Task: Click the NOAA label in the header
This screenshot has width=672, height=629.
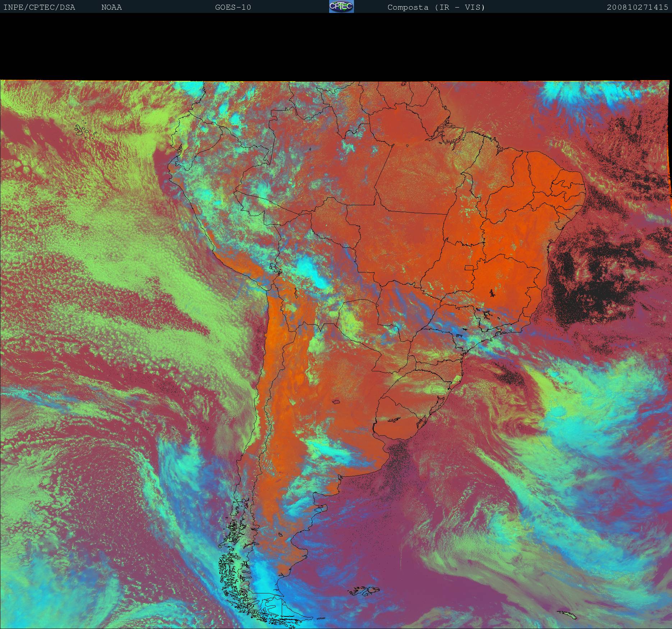Action: click(111, 7)
